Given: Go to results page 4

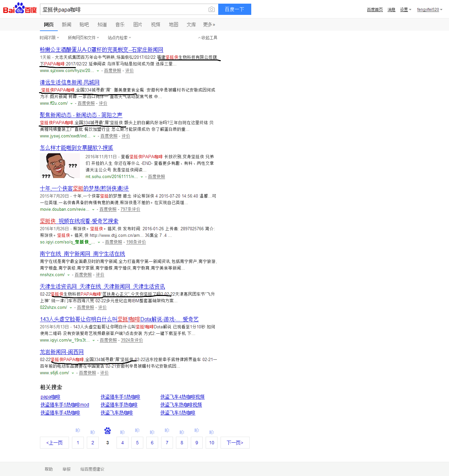Looking at the screenshot, I should (x=122, y=443).
